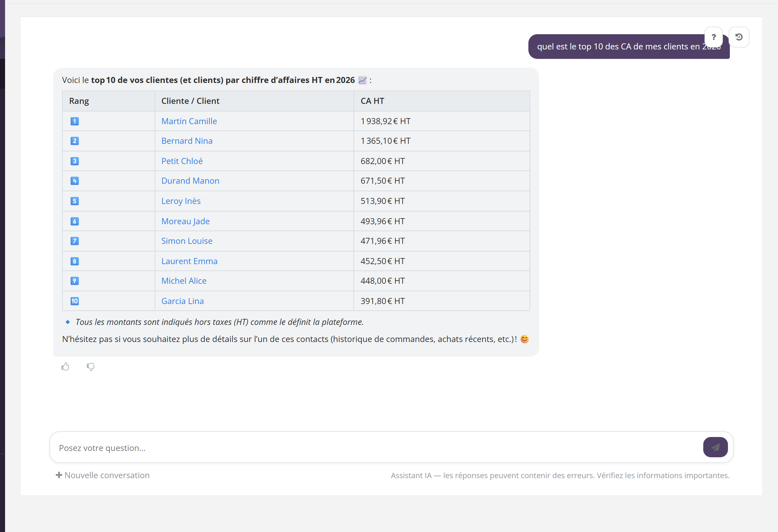Open the Leroy Inès client link
Viewport: 778px width, 532px height.
click(x=181, y=201)
